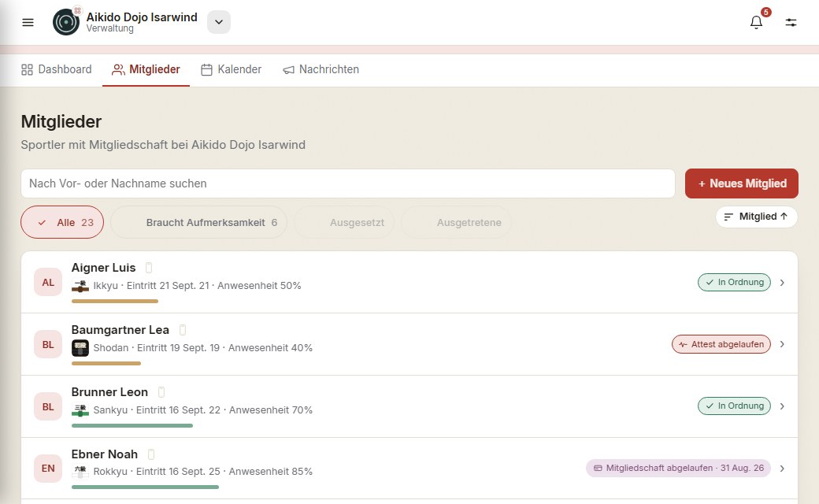Viewport: 819px width, 504px height.
Task: Toggle the Braucht Aufmerksamkeit filter
Action: 198,223
